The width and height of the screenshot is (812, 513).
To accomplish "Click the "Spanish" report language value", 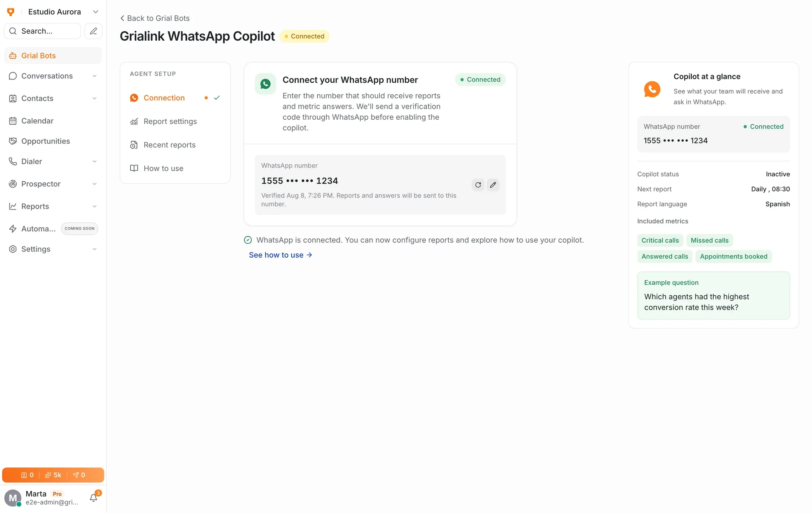I will [x=777, y=204].
